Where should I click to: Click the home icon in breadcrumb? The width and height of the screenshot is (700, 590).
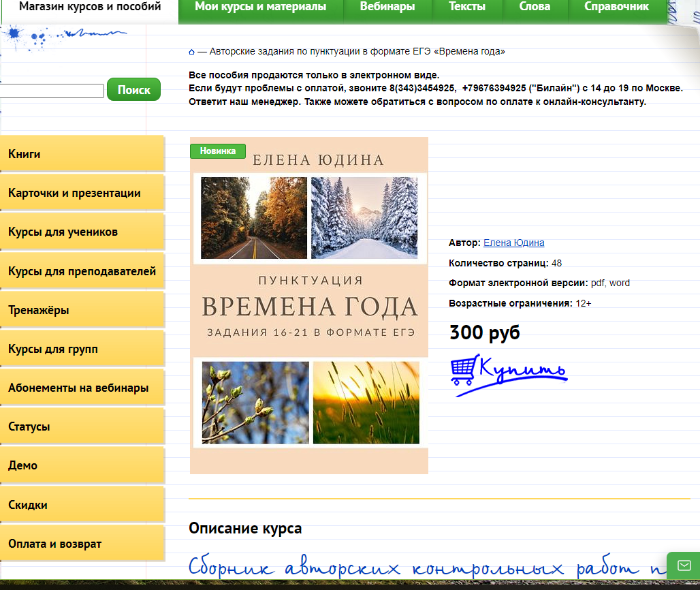[191, 52]
